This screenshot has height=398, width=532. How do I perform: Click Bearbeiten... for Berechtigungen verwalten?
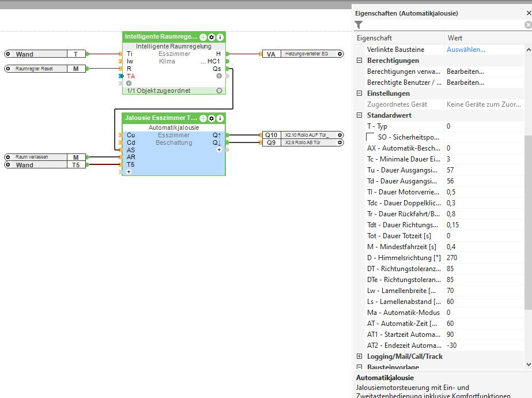click(465, 72)
